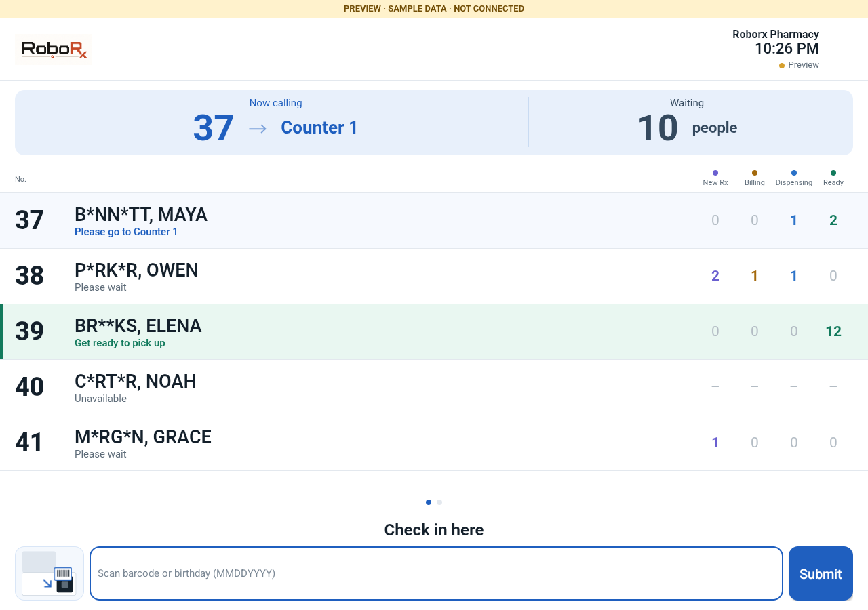Focus the scan barcode or birthday field
868x610 pixels.
[x=437, y=573]
